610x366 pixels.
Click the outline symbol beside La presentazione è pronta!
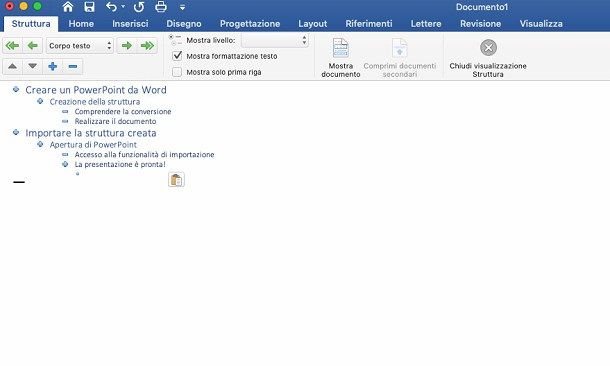[x=65, y=164]
